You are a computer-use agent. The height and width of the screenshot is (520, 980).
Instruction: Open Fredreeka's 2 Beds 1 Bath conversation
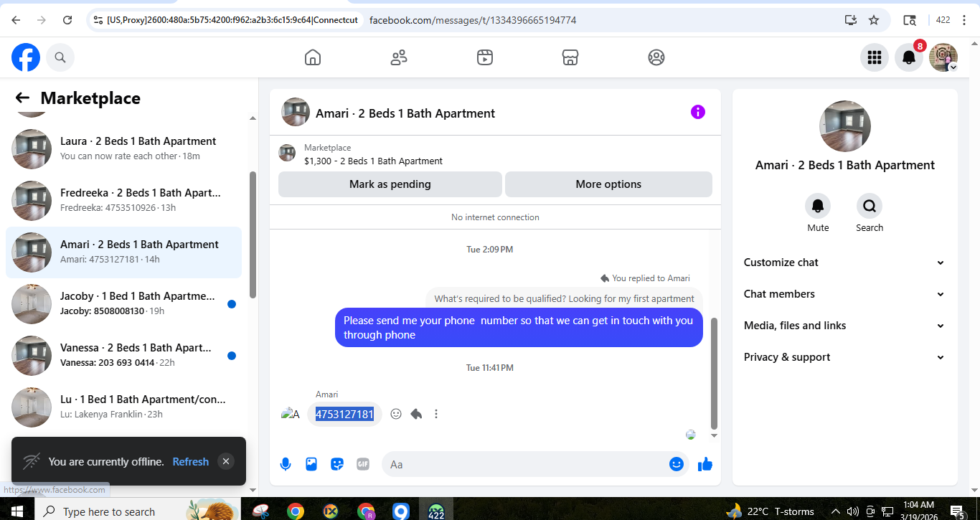tap(123, 201)
